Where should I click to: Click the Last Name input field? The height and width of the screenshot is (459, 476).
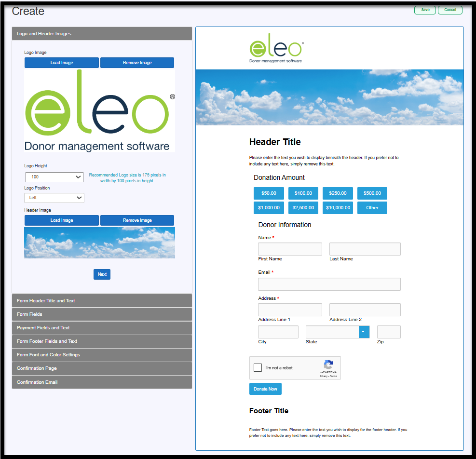365,249
